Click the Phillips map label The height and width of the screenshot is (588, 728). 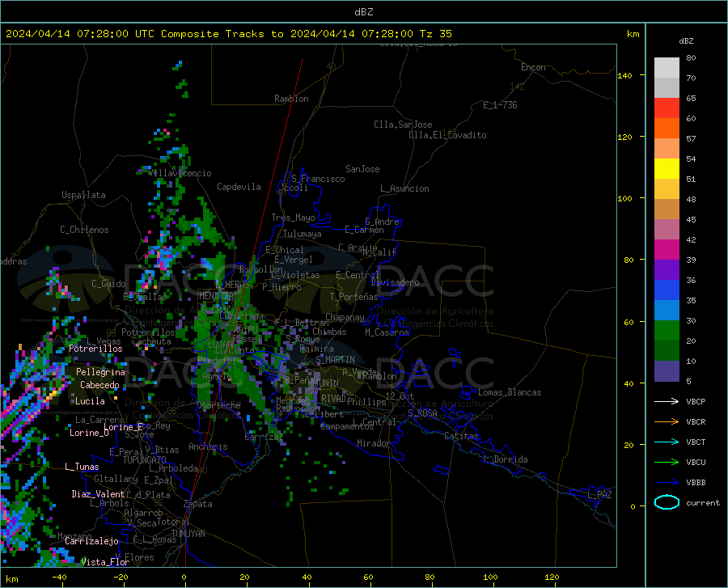(366, 402)
